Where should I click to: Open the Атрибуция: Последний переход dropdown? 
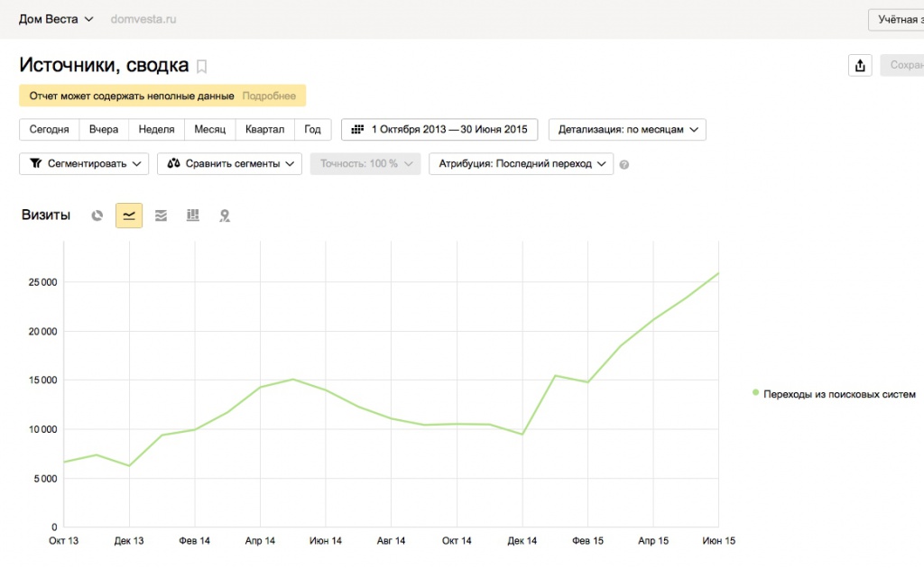coord(522,164)
